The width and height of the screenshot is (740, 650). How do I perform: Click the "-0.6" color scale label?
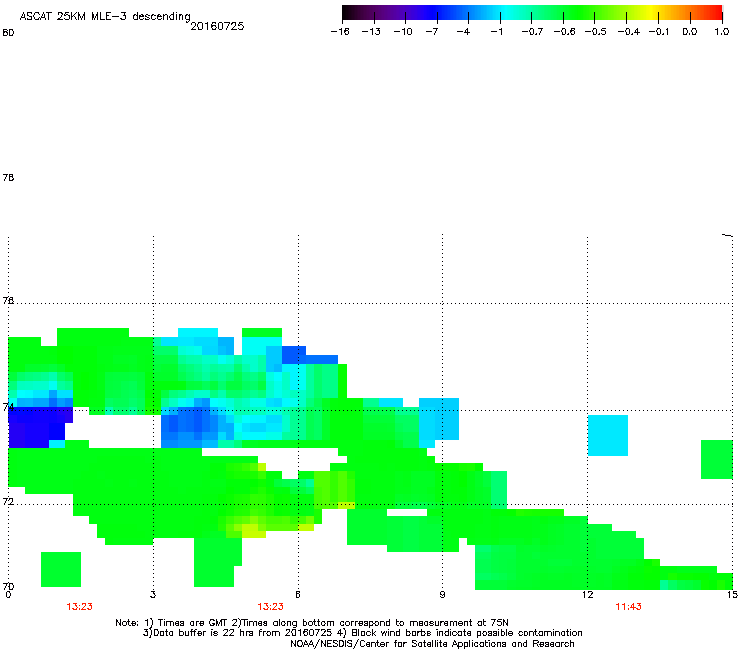[564, 32]
